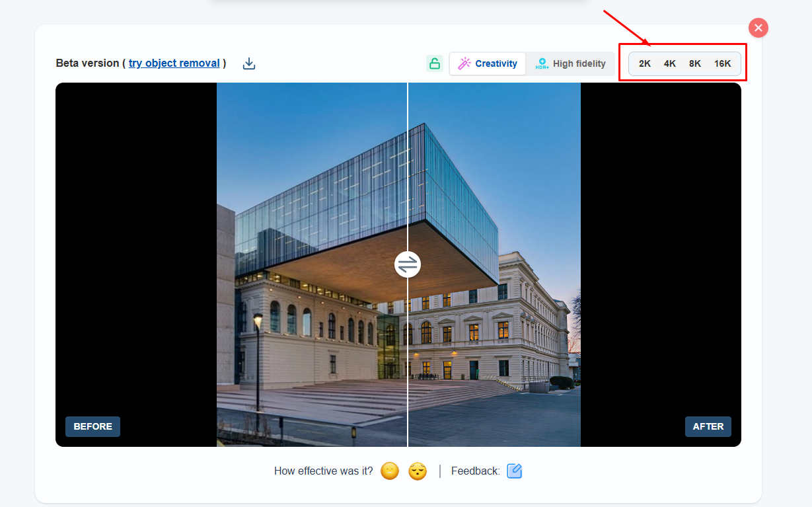The image size is (812, 507).
Task: Select Creativity mode
Action: pyautogui.click(x=488, y=63)
